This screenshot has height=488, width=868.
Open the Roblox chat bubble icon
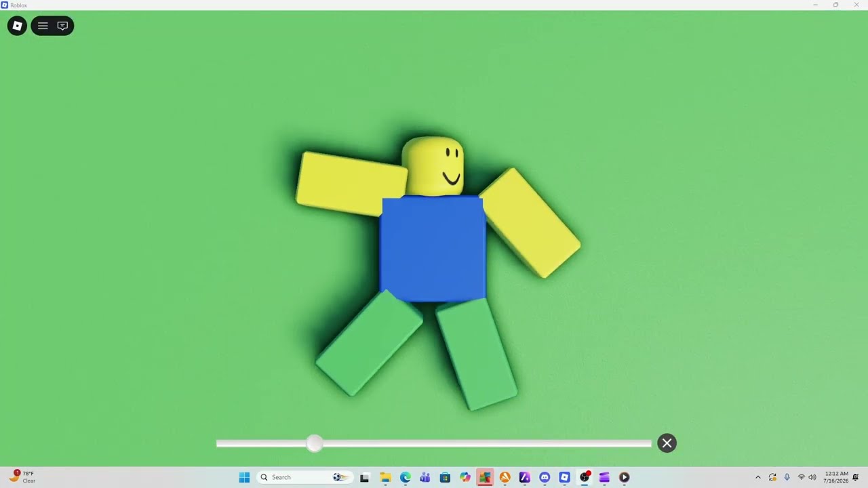pos(62,26)
